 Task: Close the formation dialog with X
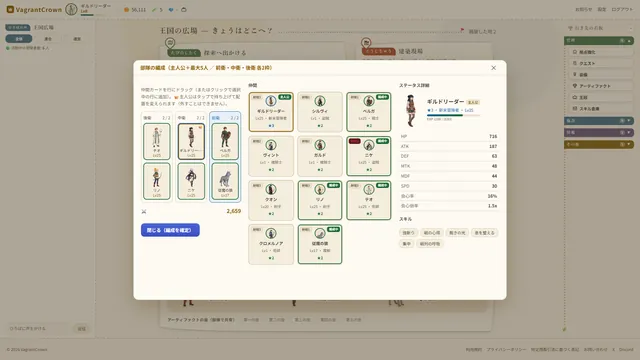[493, 68]
